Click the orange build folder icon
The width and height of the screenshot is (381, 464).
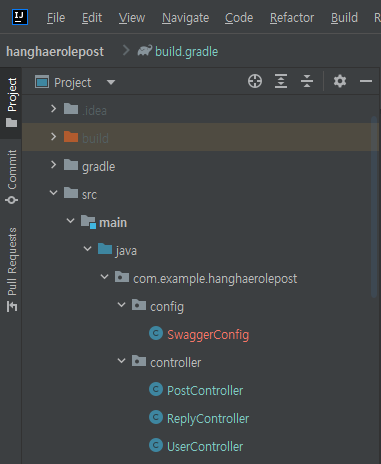point(71,136)
